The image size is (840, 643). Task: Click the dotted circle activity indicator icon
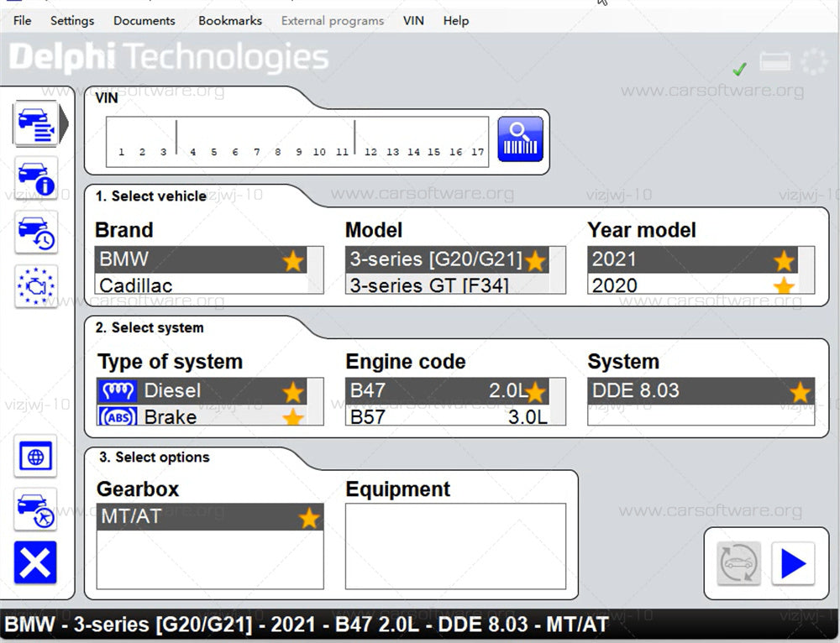[814, 61]
